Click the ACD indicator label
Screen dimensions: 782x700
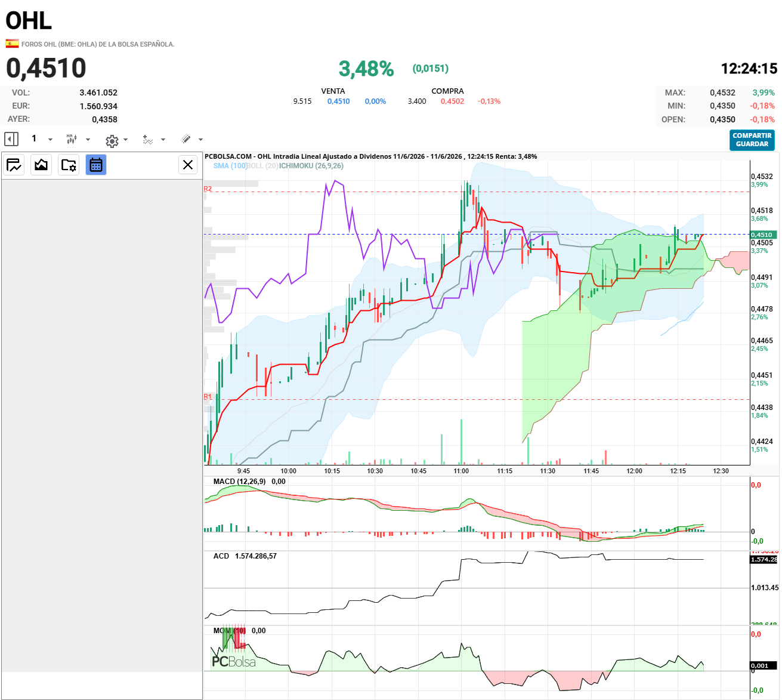[x=221, y=556]
